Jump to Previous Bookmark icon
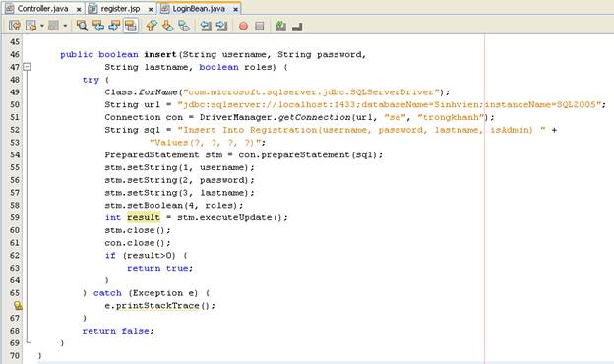Image resolution: width=614 pixels, height=364 pixels. pos(152,26)
